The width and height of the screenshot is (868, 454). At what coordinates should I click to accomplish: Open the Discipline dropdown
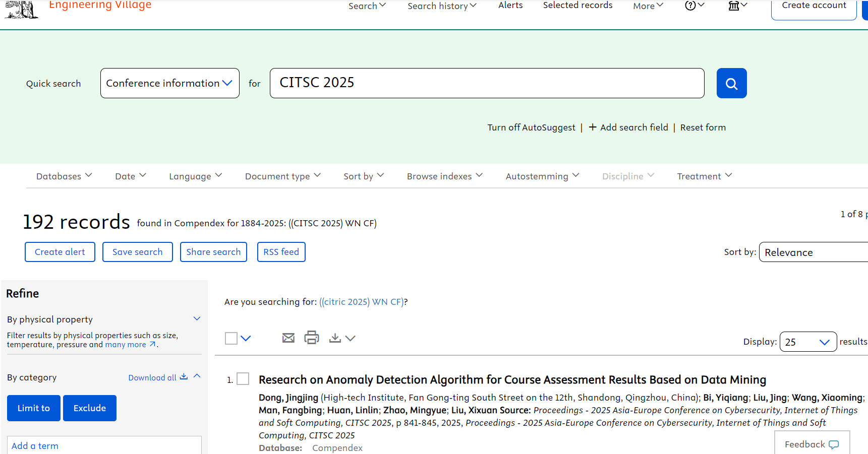click(628, 176)
